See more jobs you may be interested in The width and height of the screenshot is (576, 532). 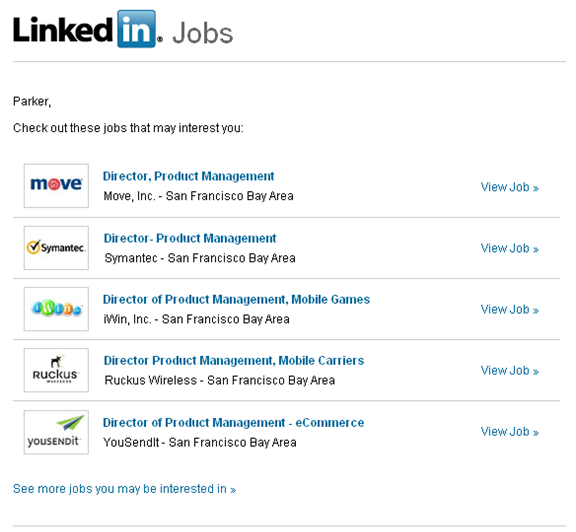[x=124, y=489]
